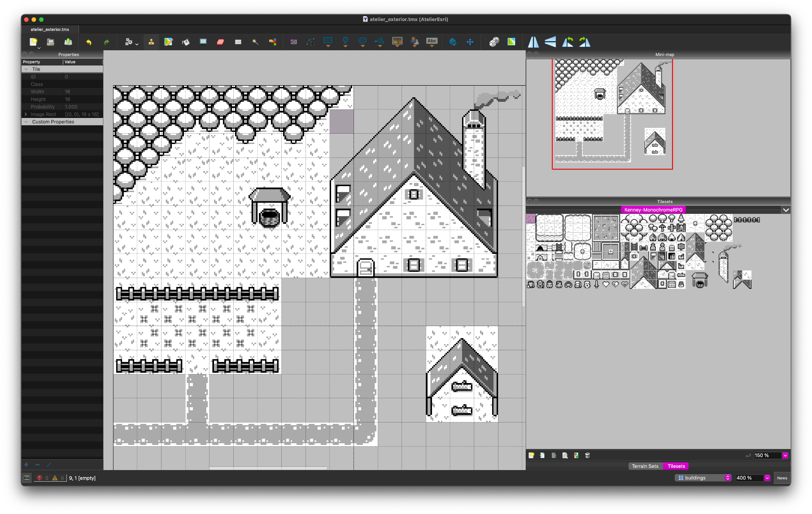This screenshot has width=812, height=514.
Task: Click the ID property row
Action: [x=62, y=77]
